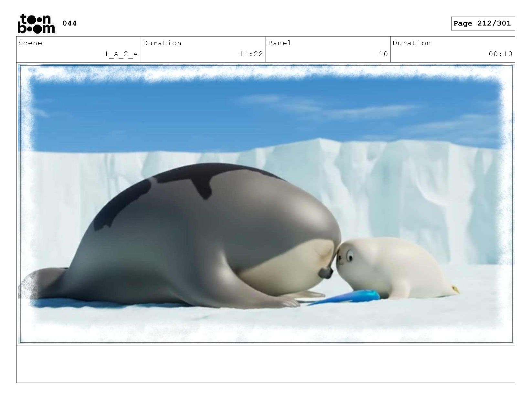Click the seal storyboard panel image
This screenshot has width=532, height=412.
[266, 204]
